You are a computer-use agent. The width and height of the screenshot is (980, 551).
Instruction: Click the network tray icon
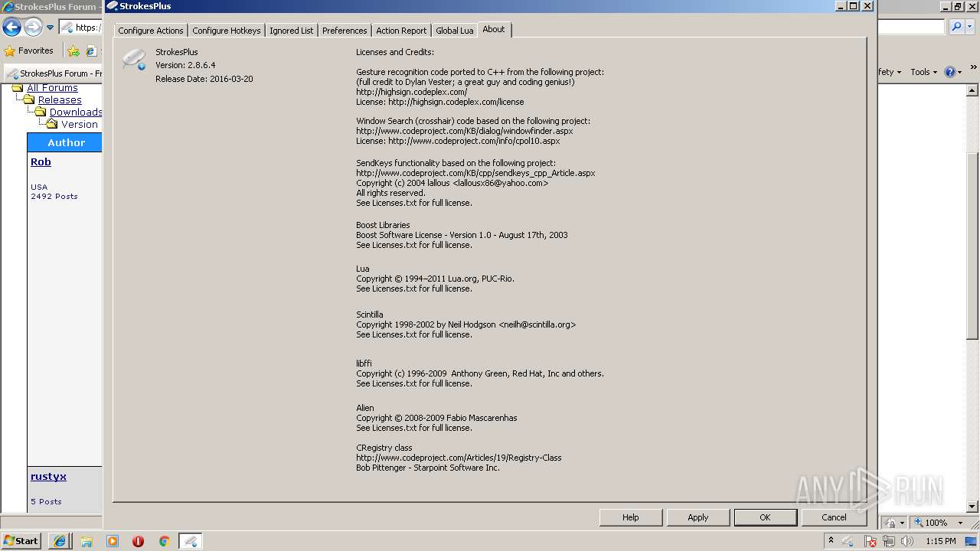click(889, 542)
